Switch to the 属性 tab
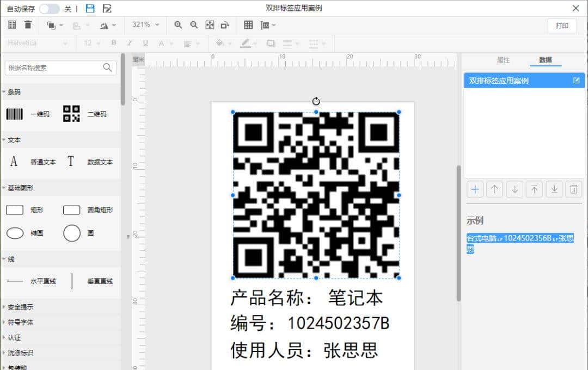 pos(504,60)
